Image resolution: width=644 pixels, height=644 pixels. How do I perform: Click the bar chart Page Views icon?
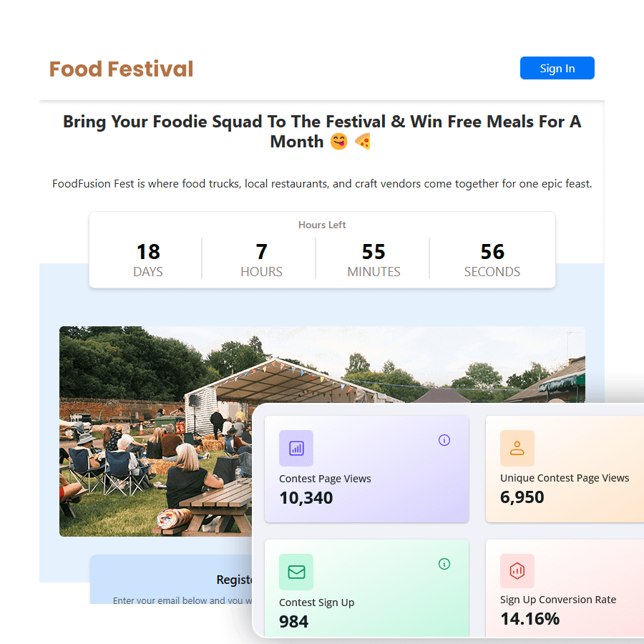(296, 448)
